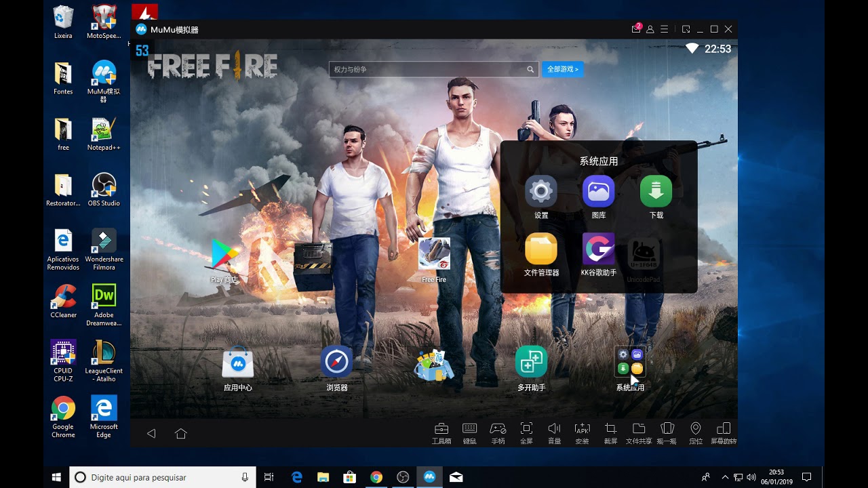Show hidden system tray icons
868x488 pixels.
tap(725, 477)
